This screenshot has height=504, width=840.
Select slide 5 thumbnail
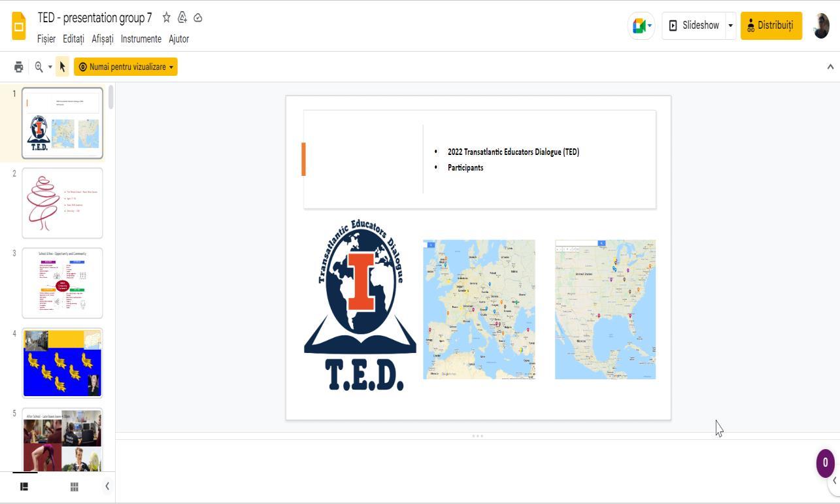62,439
